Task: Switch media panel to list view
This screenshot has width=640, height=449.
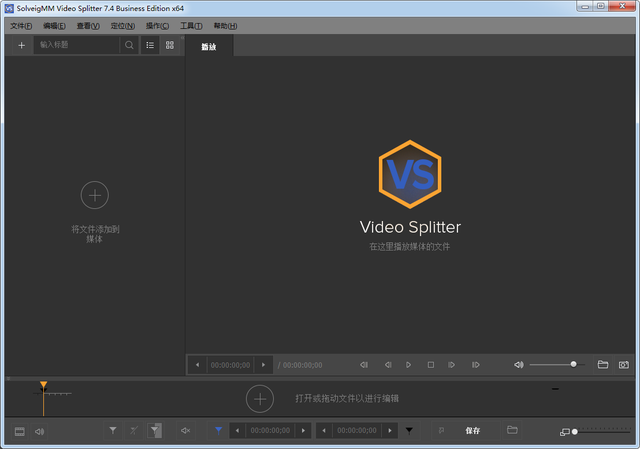Action: click(x=150, y=45)
